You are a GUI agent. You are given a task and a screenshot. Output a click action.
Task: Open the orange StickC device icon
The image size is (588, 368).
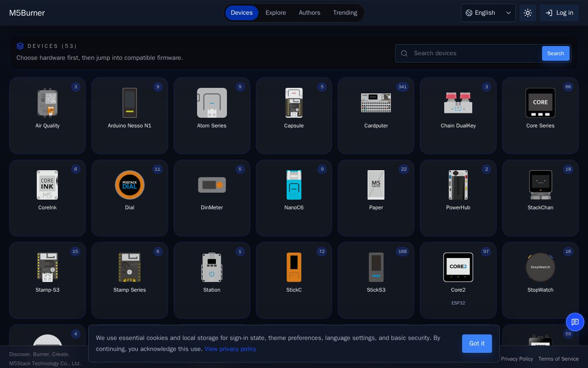294,267
